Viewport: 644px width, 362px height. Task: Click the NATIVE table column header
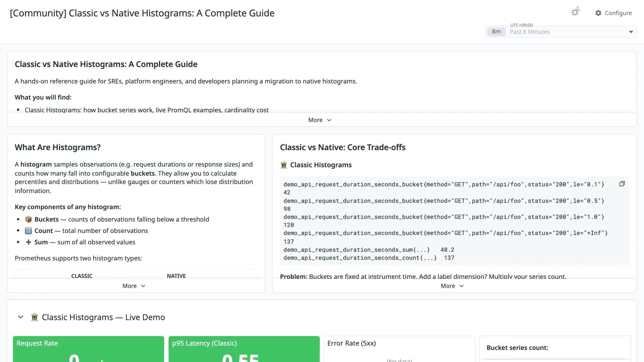[x=176, y=276]
